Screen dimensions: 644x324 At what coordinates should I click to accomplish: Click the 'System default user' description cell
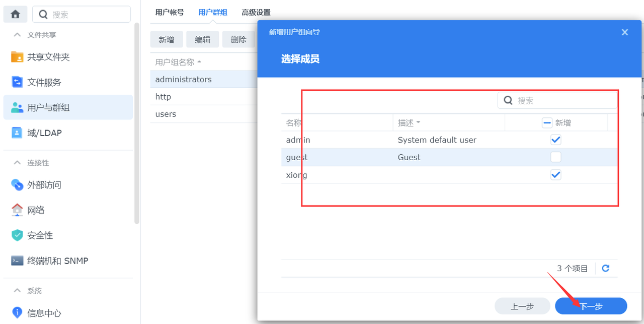[437, 140]
